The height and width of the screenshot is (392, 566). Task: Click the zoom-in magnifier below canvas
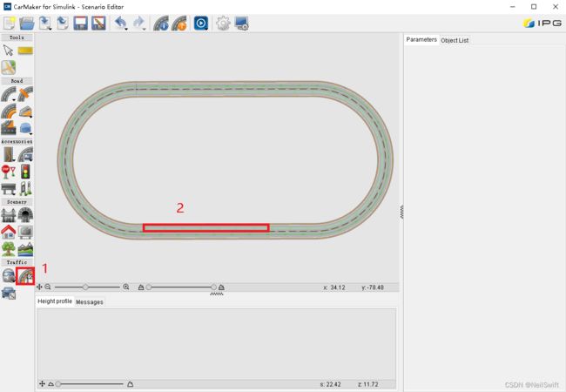click(126, 287)
